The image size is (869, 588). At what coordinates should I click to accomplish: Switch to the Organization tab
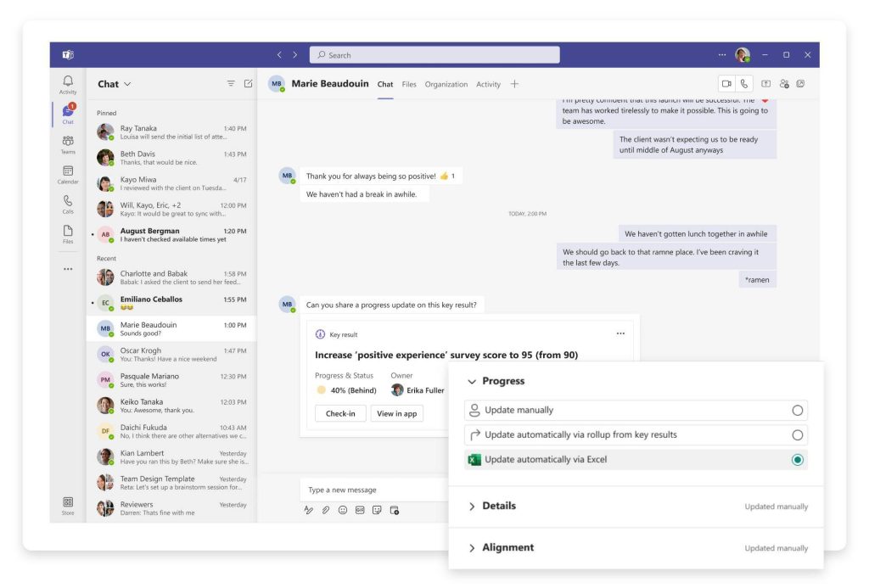[446, 84]
